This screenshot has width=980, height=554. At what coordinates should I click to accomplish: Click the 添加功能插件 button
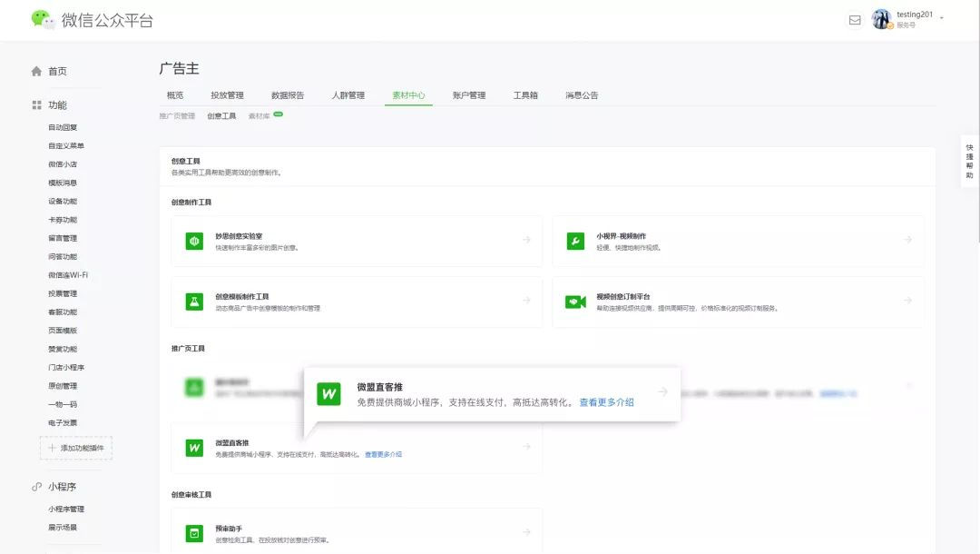point(76,448)
